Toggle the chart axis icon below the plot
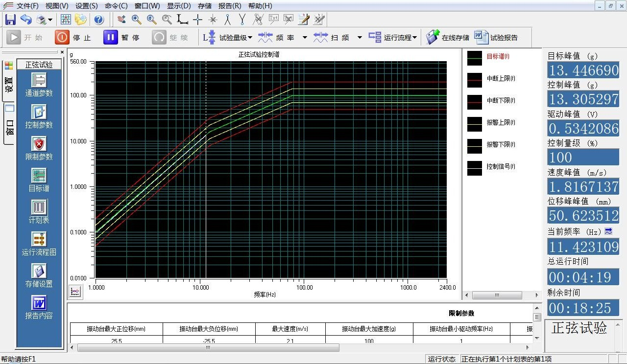Screen dimensions: 627x364 75,292
